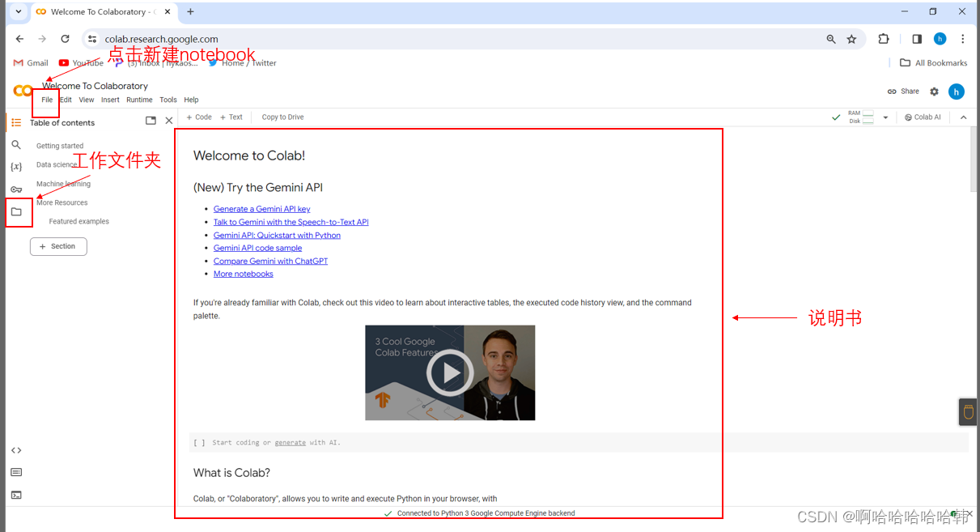Run the empty code cell brackets

[199, 443]
